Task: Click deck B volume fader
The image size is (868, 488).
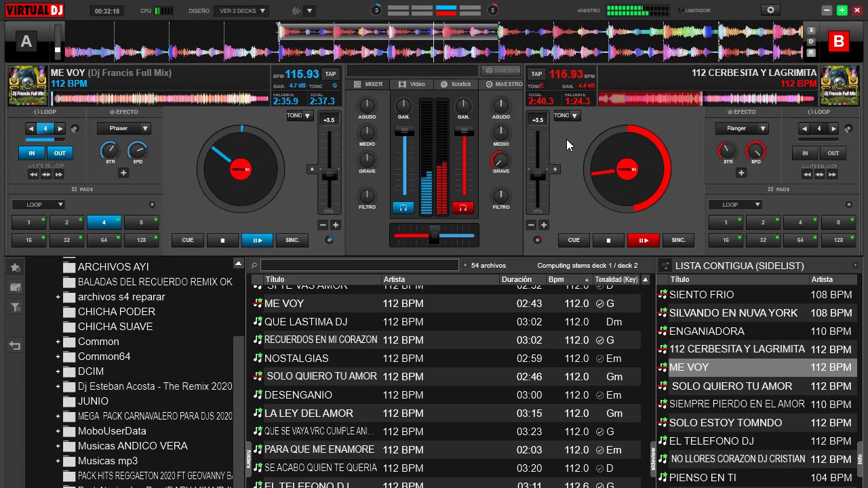Action: tap(464, 132)
